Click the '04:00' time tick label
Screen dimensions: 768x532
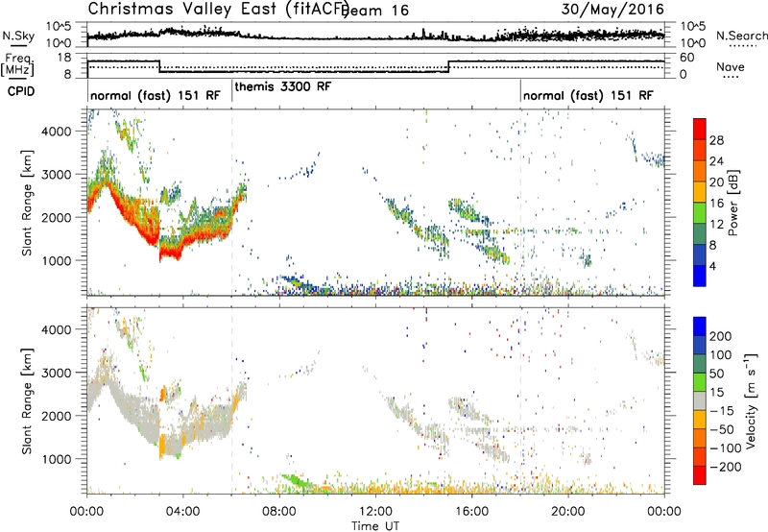tap(182, 512)
